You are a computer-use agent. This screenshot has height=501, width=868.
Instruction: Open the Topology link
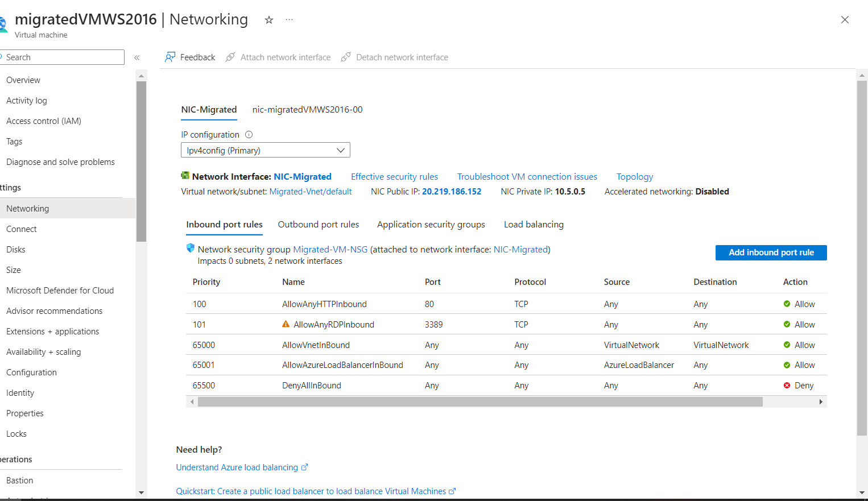[635, 177]
